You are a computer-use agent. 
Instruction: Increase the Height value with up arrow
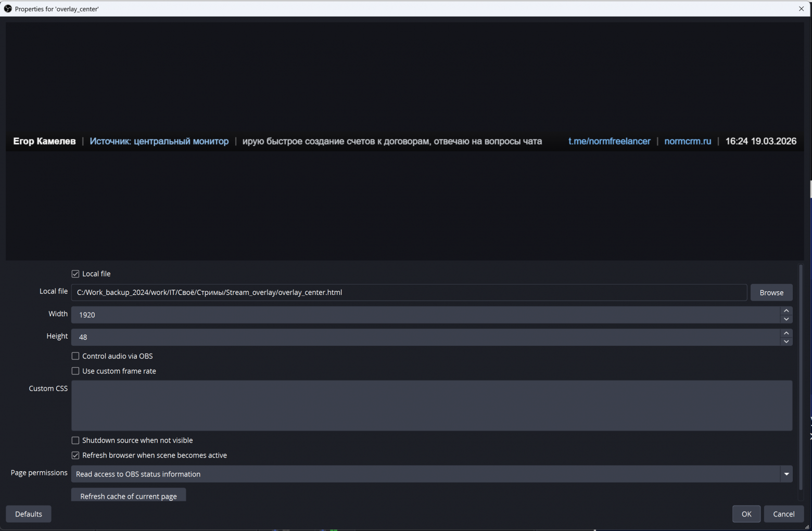786,333
